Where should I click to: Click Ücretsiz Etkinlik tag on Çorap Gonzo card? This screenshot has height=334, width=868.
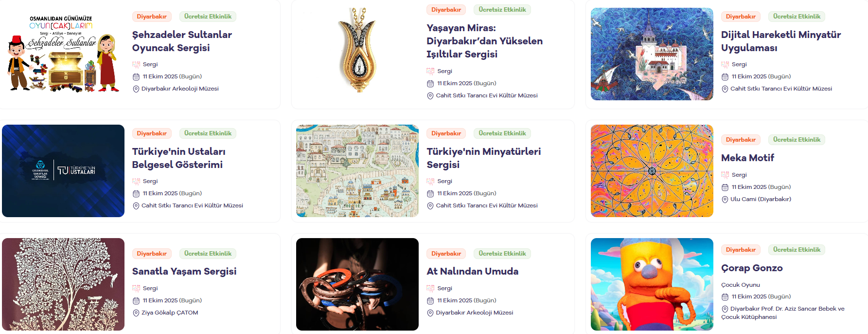[x=797, y=250]
